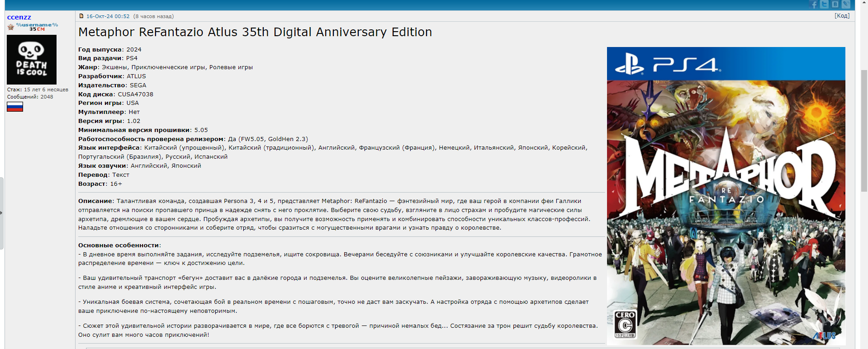The height and width of the screenshot is (349, 868).
Task: Share via the LiveJournal pencil icon
Action: [x=846, y=5]
